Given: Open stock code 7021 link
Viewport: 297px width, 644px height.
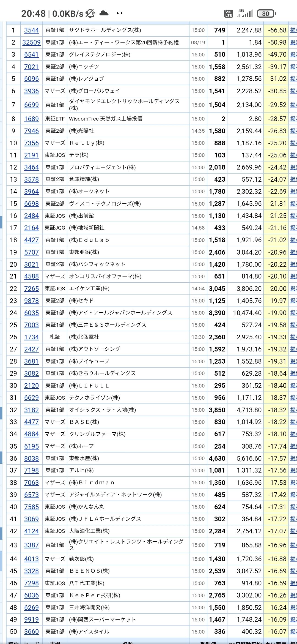Looking at the screenshot, I should tap(31, 67).
